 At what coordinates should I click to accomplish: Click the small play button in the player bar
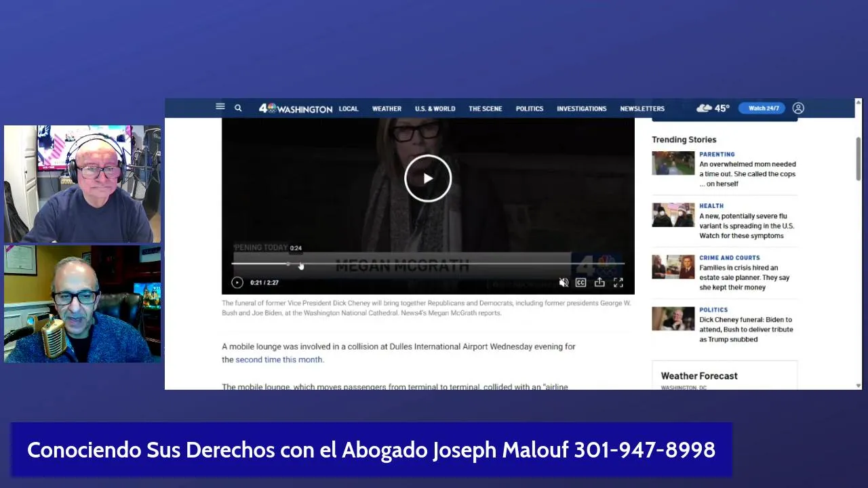point(237,283)
